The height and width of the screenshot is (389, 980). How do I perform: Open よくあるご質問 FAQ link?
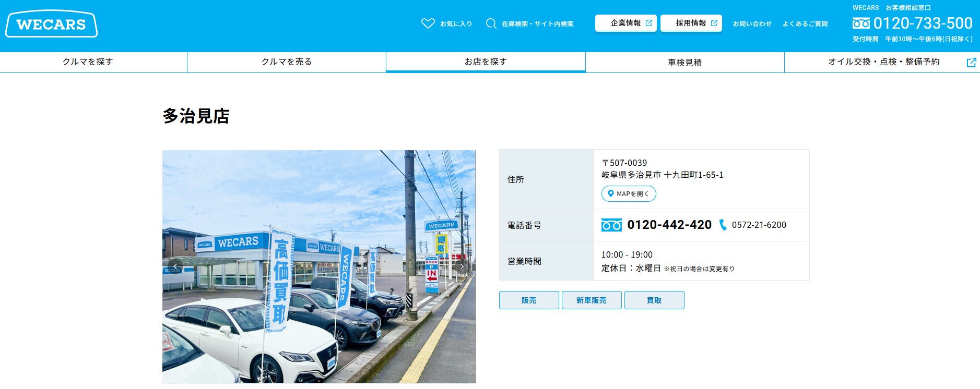805,24
